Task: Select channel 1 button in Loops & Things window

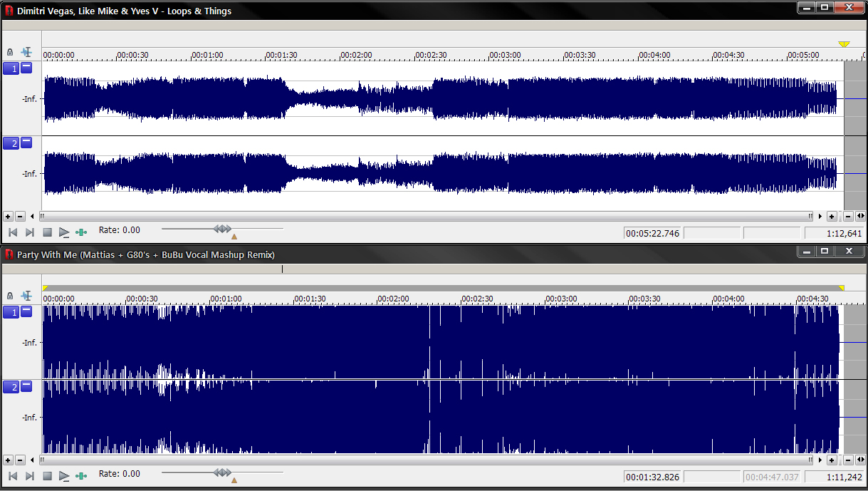Action: pos(11,68)
